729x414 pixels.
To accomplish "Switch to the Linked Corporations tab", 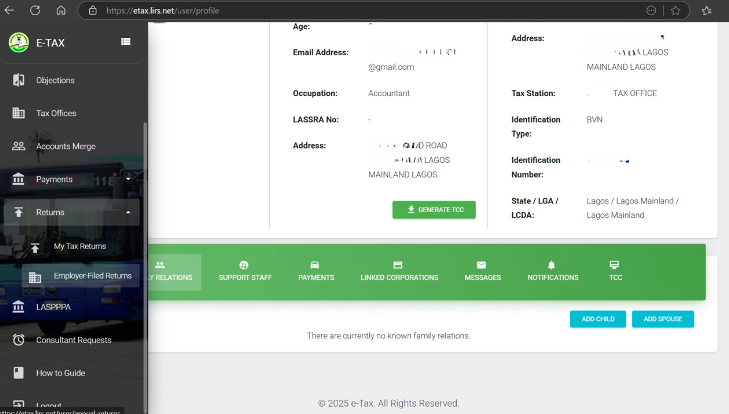I will [x=399, y=271].
